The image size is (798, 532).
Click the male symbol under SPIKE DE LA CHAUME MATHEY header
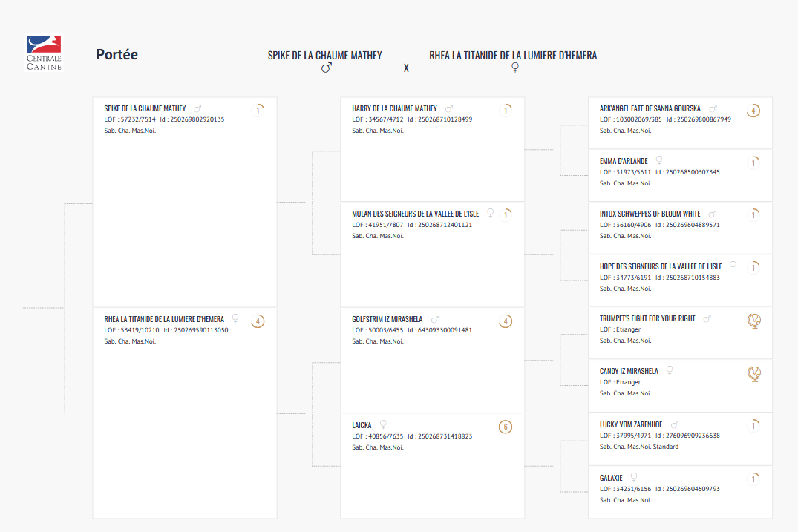point(326,68)
